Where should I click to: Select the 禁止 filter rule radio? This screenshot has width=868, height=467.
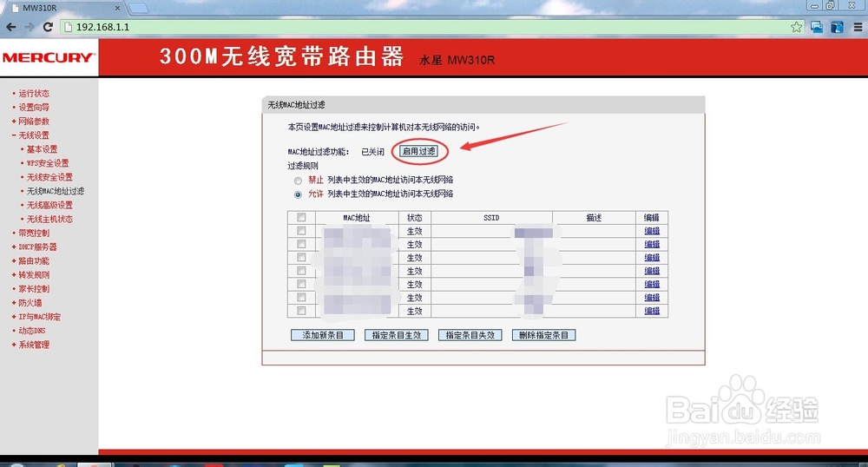pos(298,181)
